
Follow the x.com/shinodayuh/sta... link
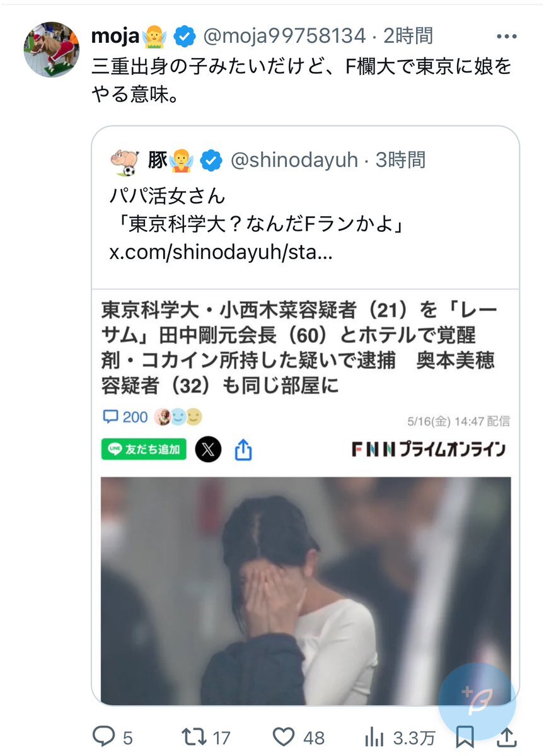(221, 252)
